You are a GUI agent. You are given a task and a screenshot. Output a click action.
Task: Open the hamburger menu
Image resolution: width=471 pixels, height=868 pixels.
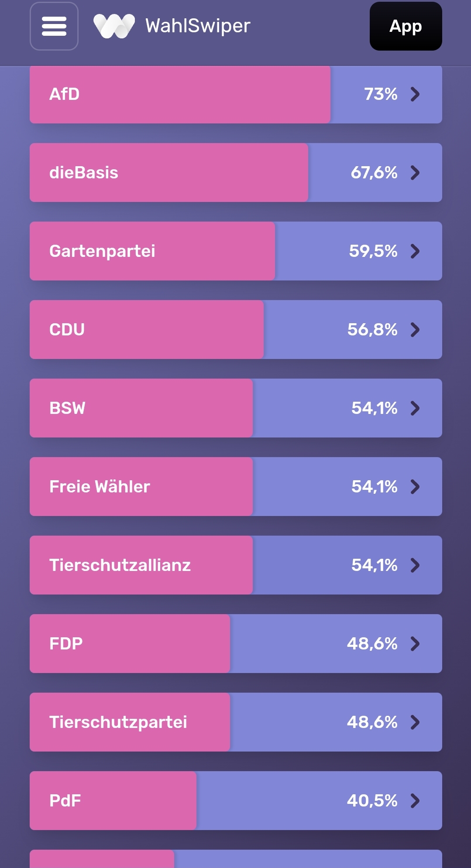coord(54,26)
